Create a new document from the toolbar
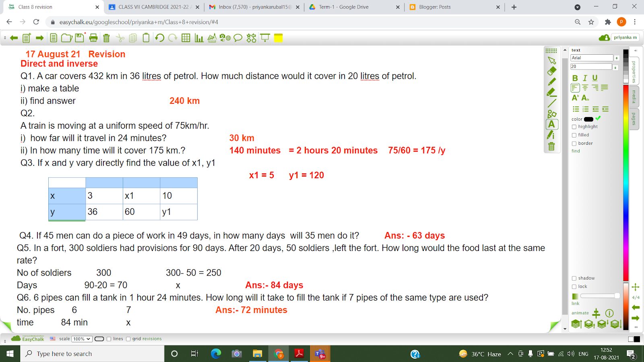Screen dimensions: 644x362 54,38
